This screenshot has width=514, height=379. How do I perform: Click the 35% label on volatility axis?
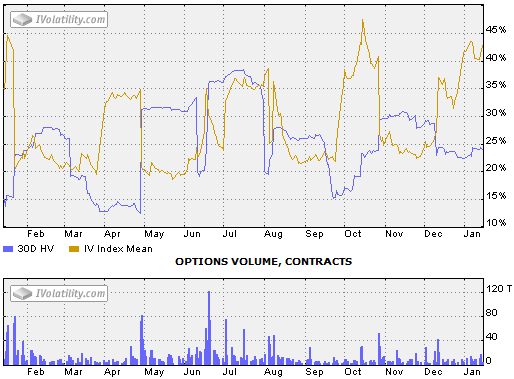point(496,85)
